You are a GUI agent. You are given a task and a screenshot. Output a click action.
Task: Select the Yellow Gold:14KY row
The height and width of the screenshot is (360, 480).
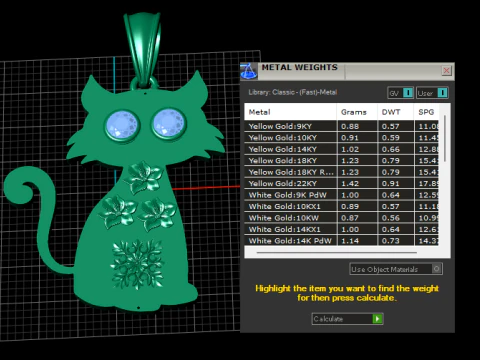pos(342,149)
